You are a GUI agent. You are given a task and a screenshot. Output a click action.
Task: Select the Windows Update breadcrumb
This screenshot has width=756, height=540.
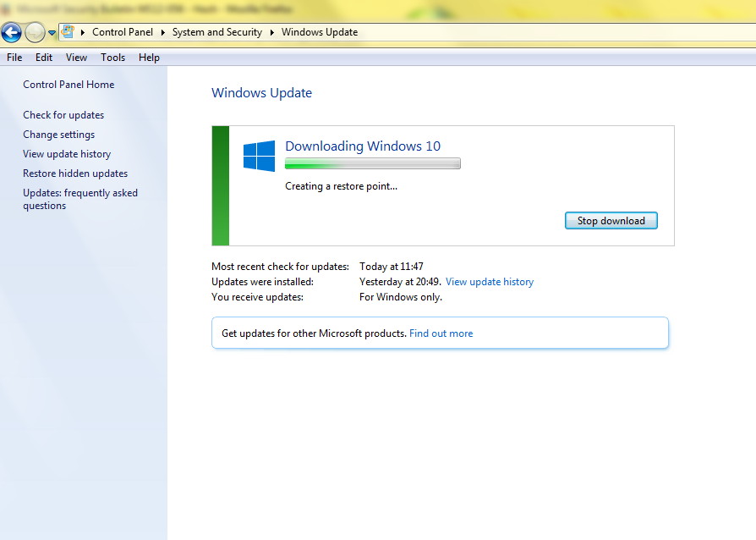(x=320, y=32)
